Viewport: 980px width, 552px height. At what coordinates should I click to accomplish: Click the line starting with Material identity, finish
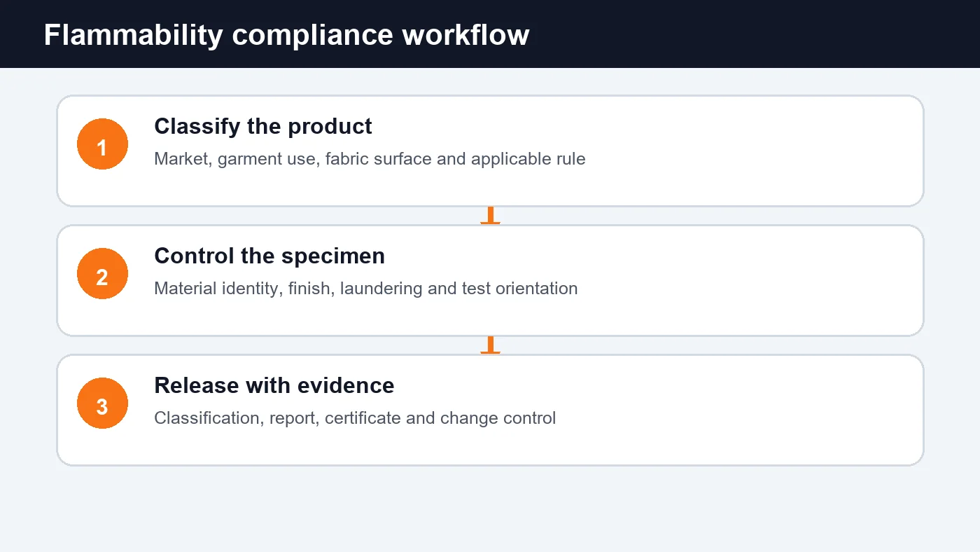(x=366, y=289)
